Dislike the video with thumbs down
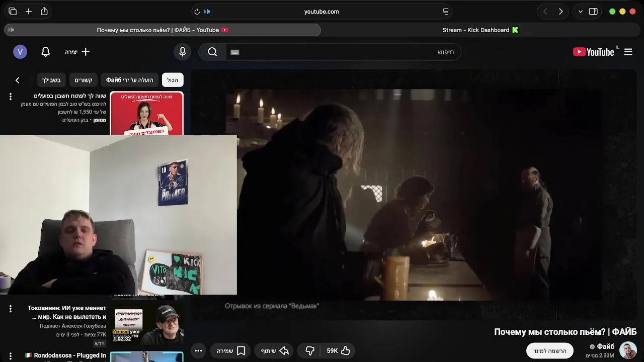This screenshot has width=644, height=362. point(310,351)
